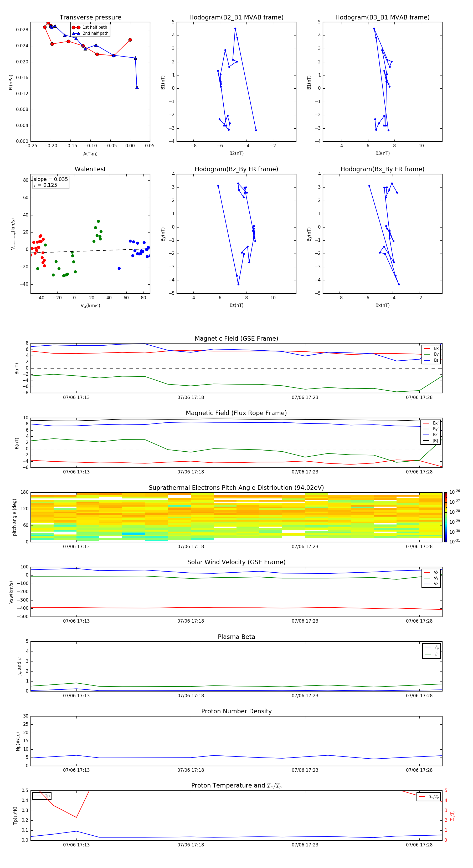Select the 'βp and β' y-axis label
This screenshot has height=868, width=473.
(x=19, y=667)
